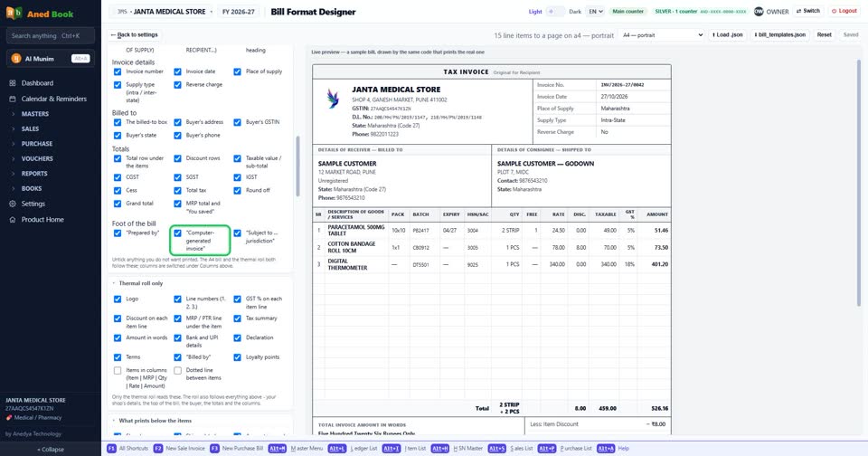Click the OWNER user avatar

(759, 11)
